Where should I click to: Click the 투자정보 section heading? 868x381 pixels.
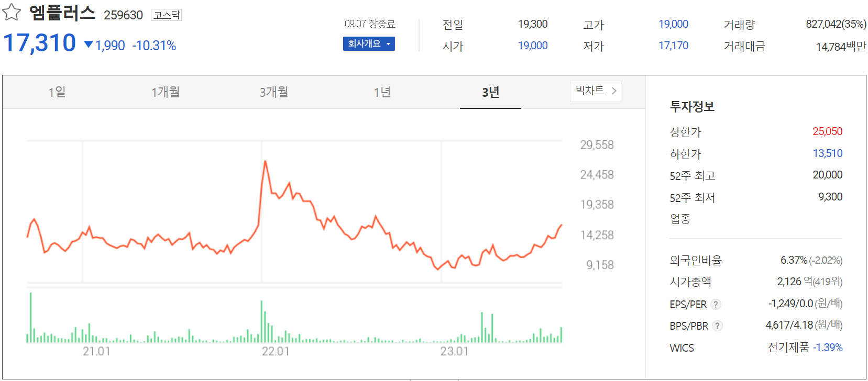coord(692,107)
